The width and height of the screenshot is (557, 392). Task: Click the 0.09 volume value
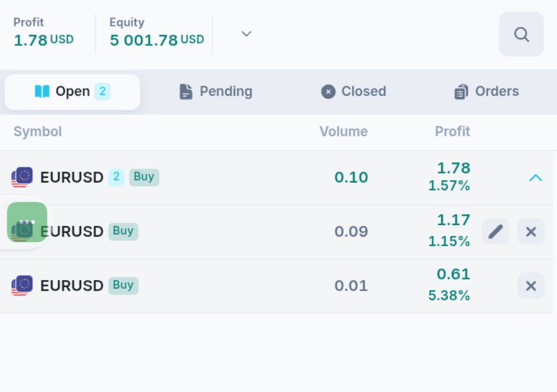pos(351,231)
